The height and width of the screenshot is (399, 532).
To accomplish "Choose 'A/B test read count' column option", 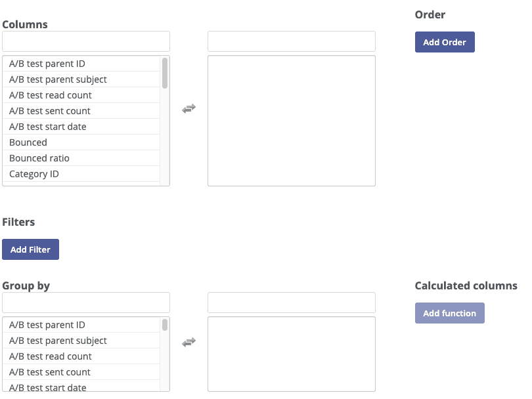I will (81, 95).
